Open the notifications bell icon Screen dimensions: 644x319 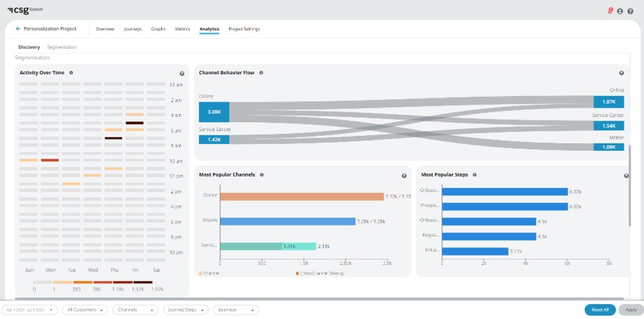pyautogui.click(x=610, y=11)
